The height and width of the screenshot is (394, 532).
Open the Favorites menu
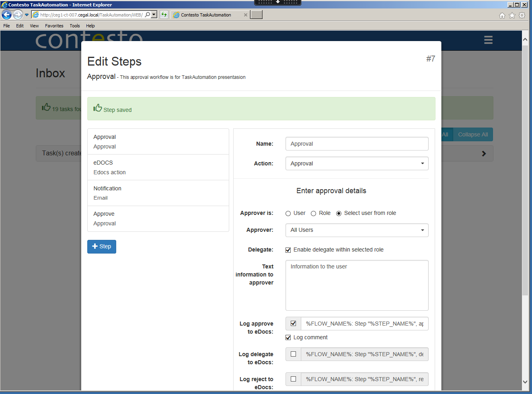[54, 26]
